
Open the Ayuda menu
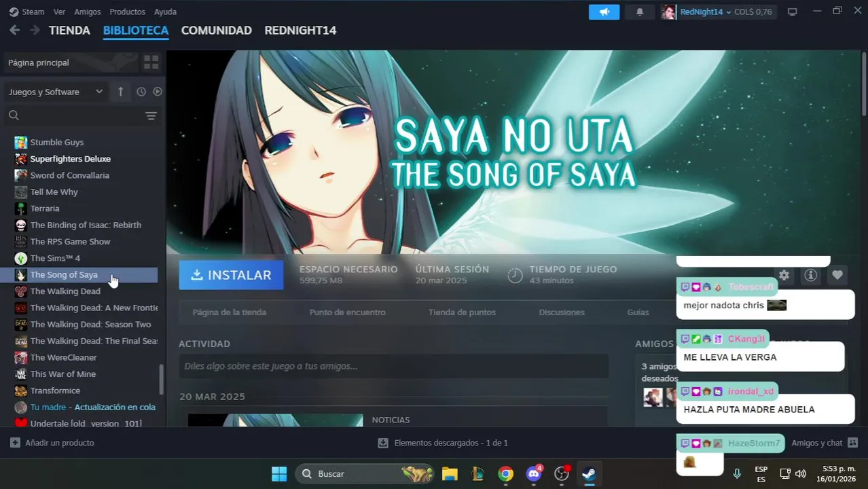tap(165, 12)
